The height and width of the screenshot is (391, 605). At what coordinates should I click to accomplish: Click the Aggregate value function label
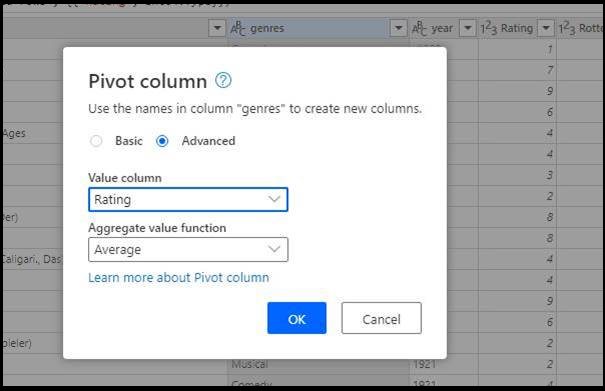157,228
